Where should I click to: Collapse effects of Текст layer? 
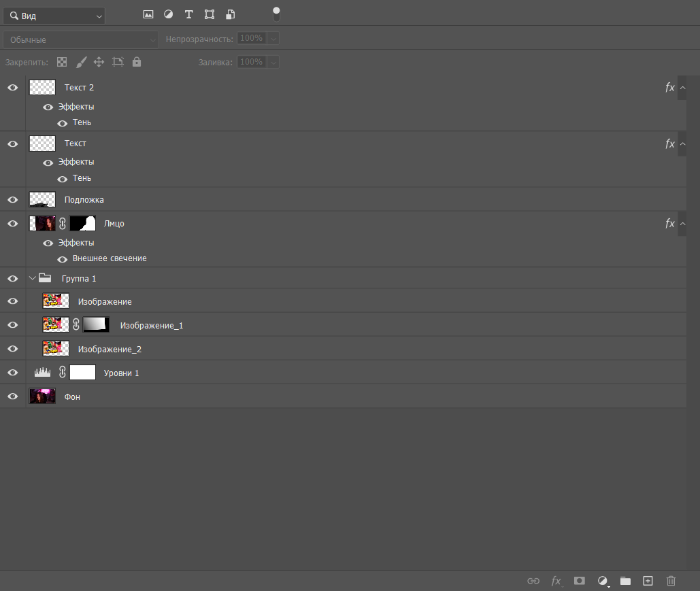click(682, 143)
